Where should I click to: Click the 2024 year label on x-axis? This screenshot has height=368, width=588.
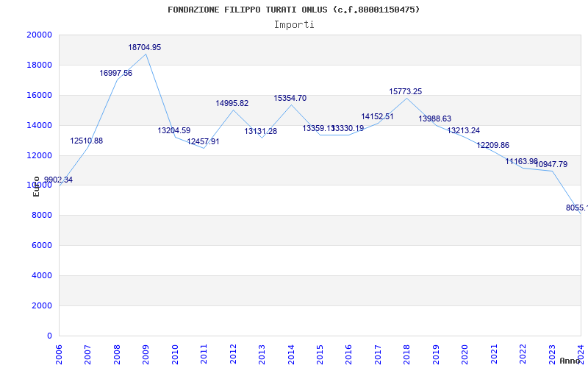581,353
